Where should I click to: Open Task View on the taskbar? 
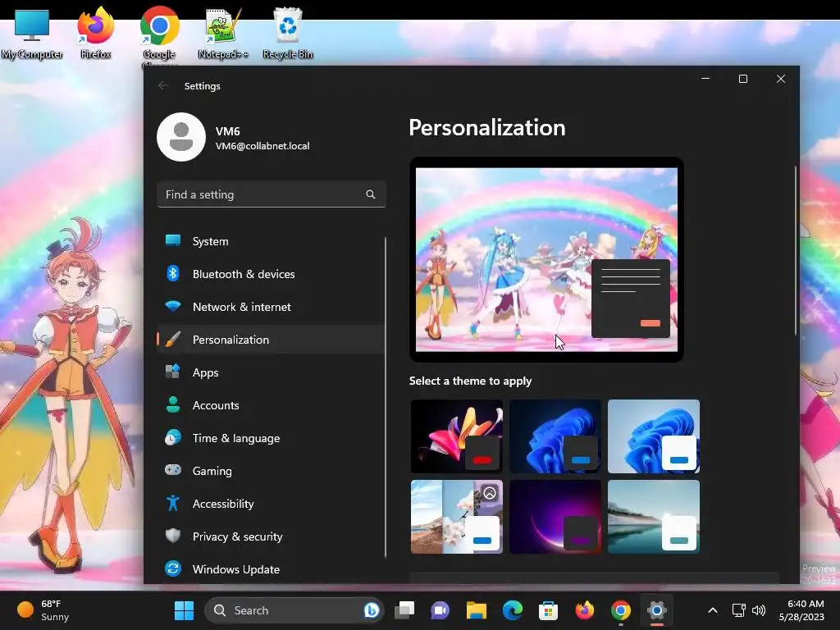[404, 610]
